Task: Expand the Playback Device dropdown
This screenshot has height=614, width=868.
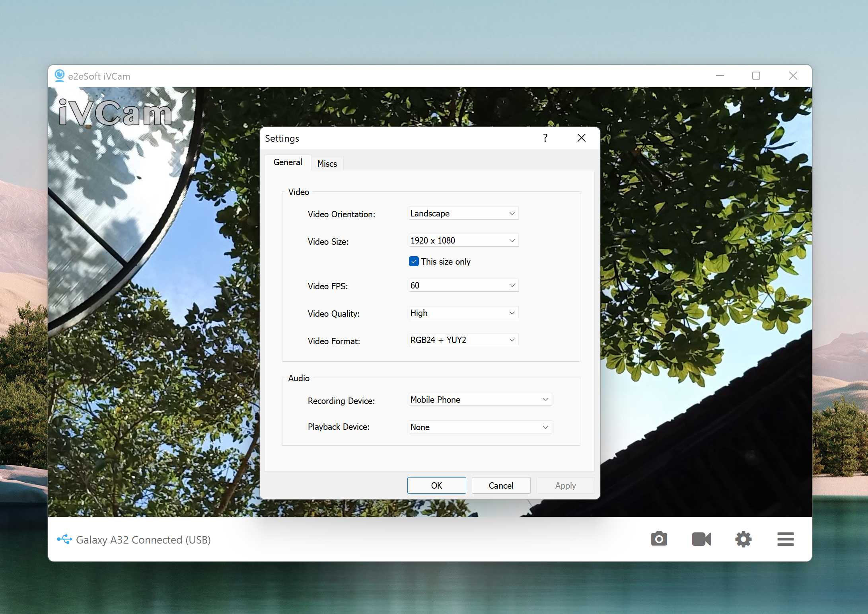Action: pos(480,427)
